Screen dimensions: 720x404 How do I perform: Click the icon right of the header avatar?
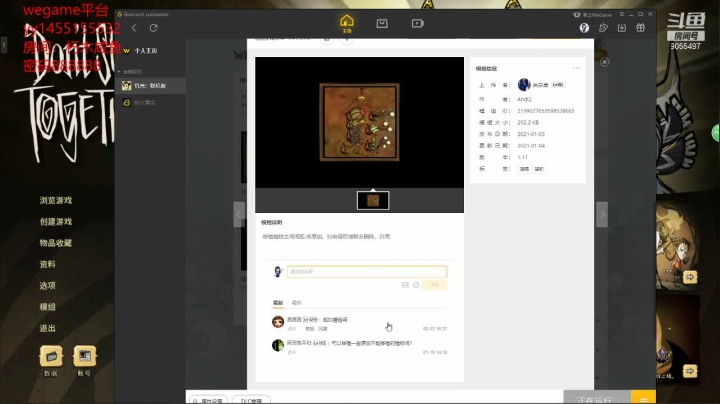603,28
